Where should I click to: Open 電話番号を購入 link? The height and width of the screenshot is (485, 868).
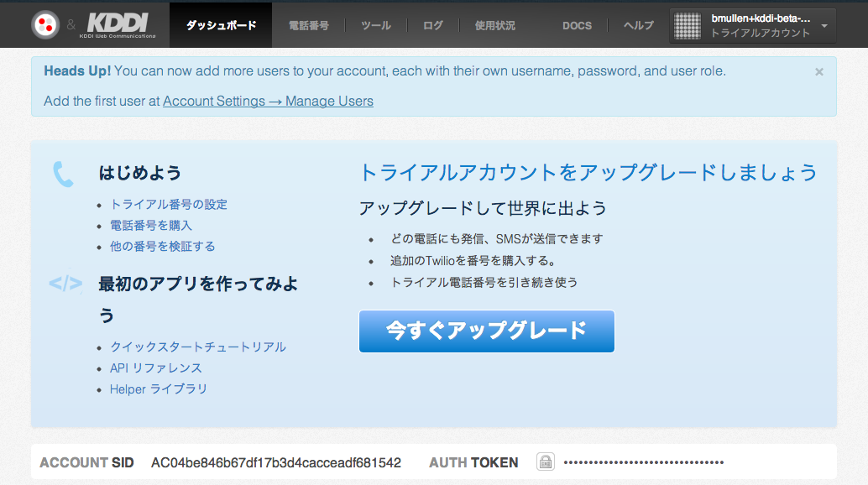click(150, 226)
